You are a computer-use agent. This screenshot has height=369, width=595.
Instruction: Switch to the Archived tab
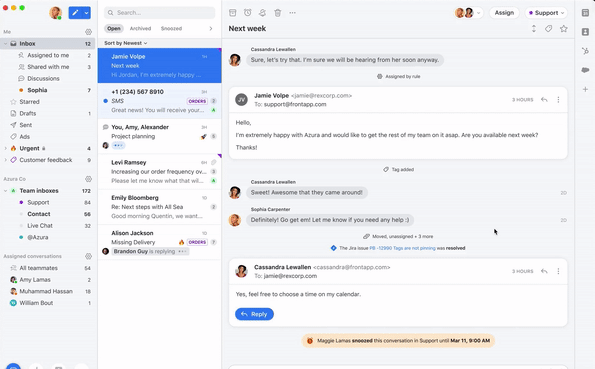click(140, 28)
